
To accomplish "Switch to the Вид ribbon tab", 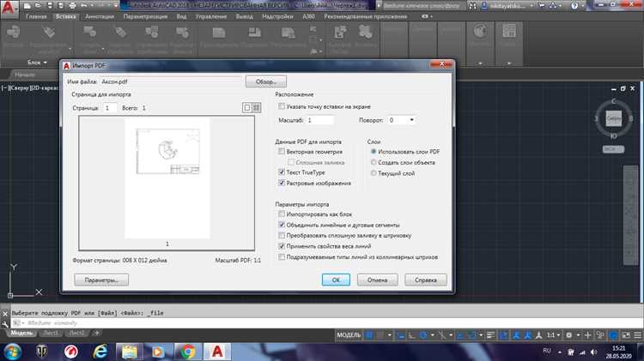I will 181,16.
